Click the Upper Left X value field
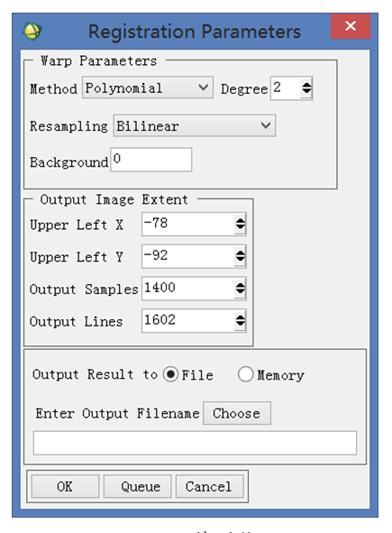Image resolution: width=392 pixels, height=533 pixels. click(187, 224)
